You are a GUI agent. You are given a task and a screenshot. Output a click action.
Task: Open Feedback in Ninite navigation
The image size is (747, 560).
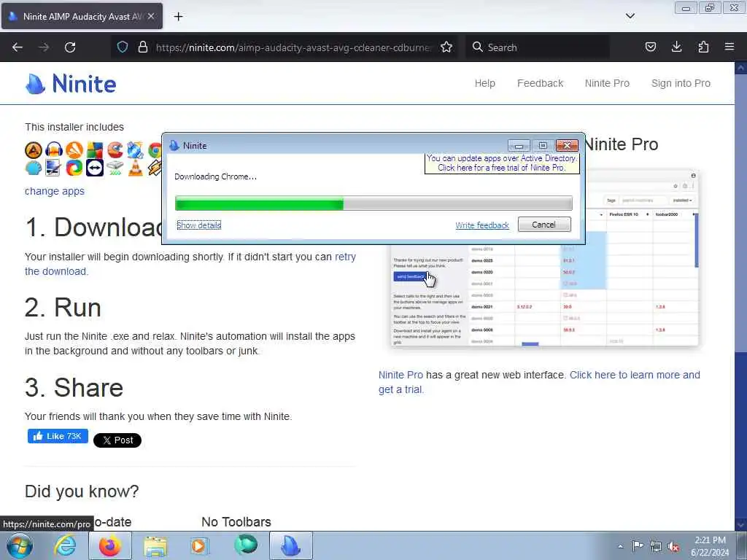click(541, 83)
